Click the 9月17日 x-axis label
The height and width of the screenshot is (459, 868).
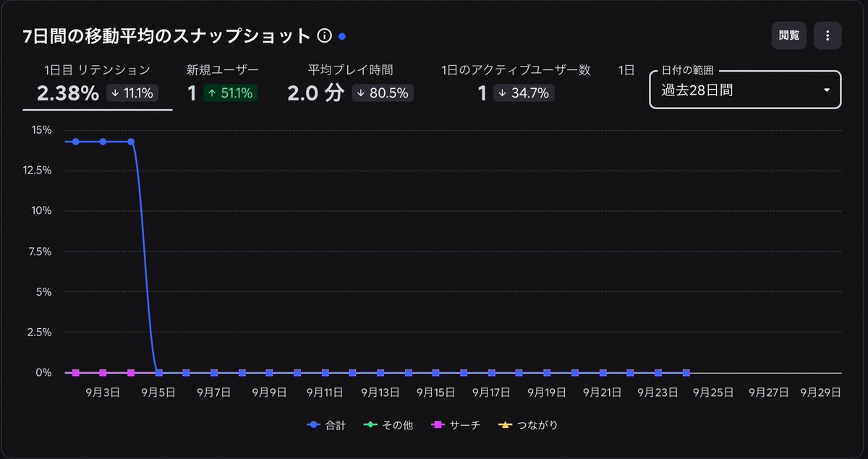tap(491, 392)
